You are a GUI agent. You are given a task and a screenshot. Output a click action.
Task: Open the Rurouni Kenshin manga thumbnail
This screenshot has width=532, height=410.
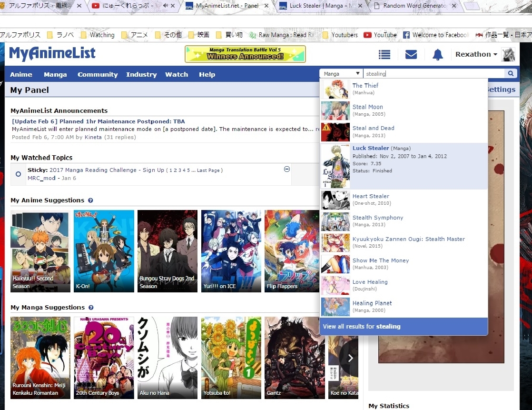pos(40,358)
